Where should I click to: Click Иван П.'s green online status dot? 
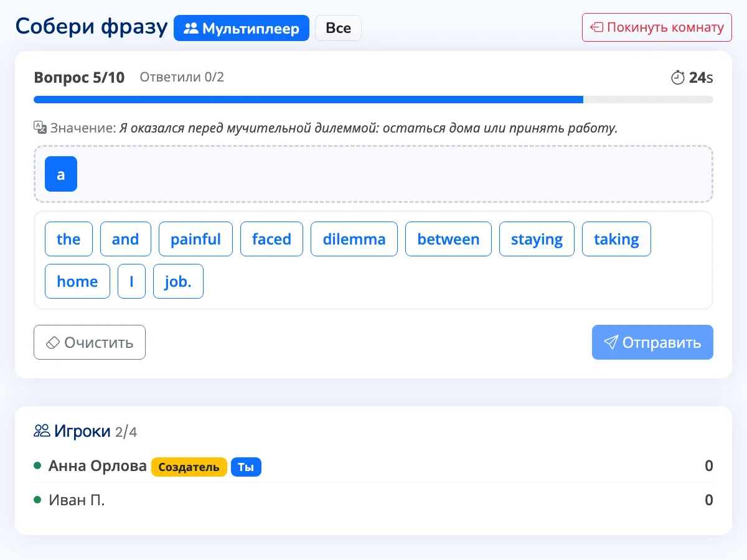click(37, 500)
